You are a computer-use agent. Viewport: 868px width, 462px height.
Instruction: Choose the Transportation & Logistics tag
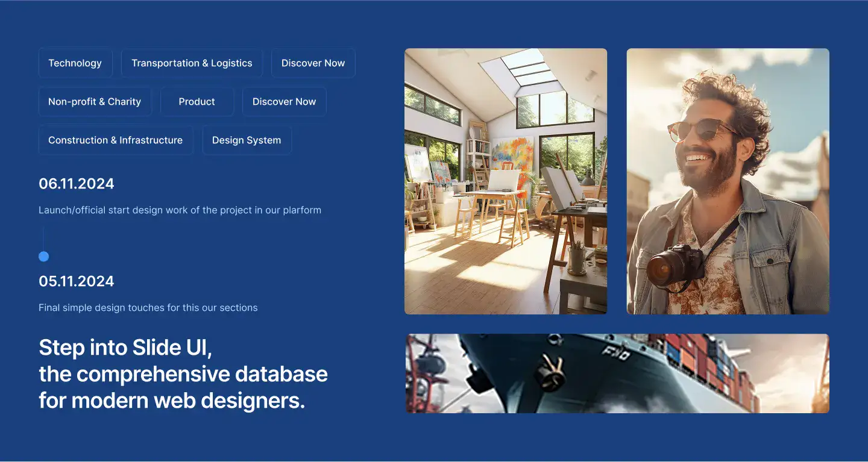[192, 63]
